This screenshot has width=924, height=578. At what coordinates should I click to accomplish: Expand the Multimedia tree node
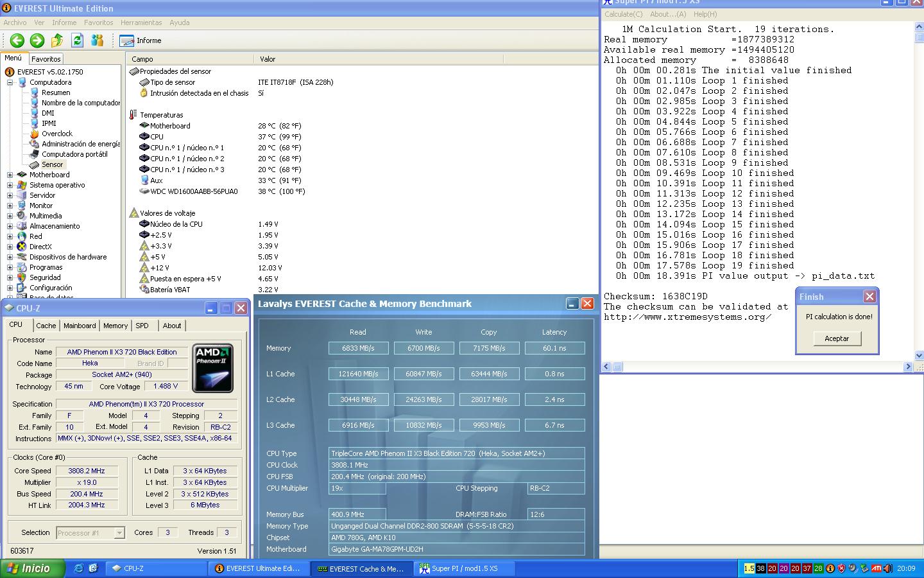tap(10, 216)
